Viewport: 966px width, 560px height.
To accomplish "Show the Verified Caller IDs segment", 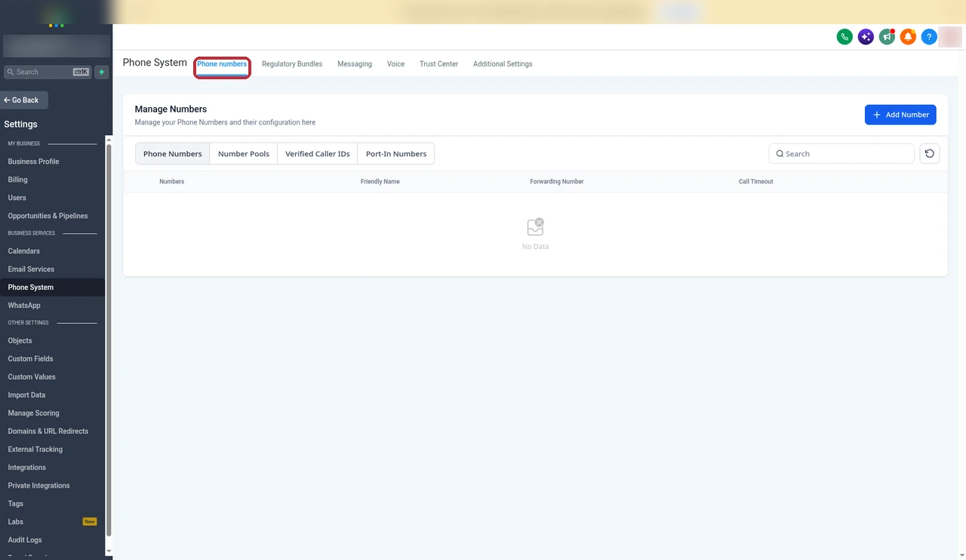I will point(318,154).
